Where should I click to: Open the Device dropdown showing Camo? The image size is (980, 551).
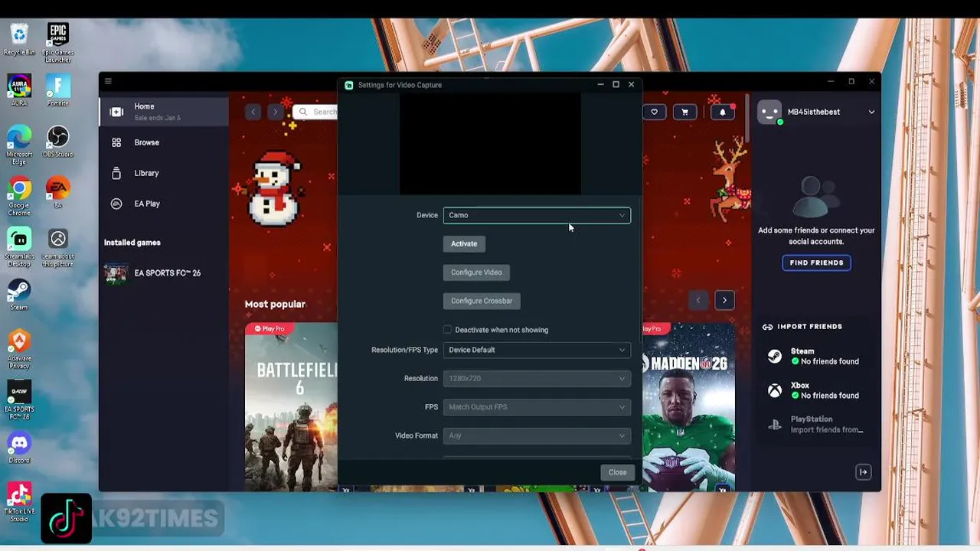(537, 215)
